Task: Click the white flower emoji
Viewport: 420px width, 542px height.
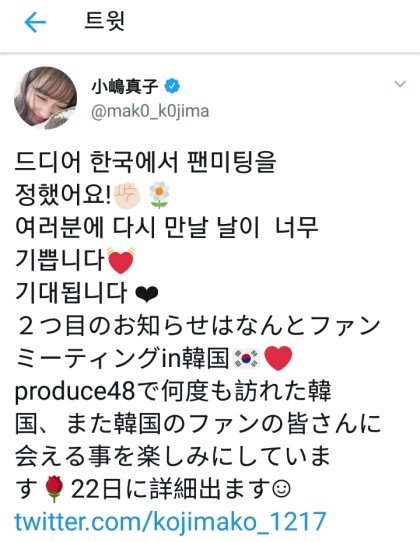Action: coord(159,195)
